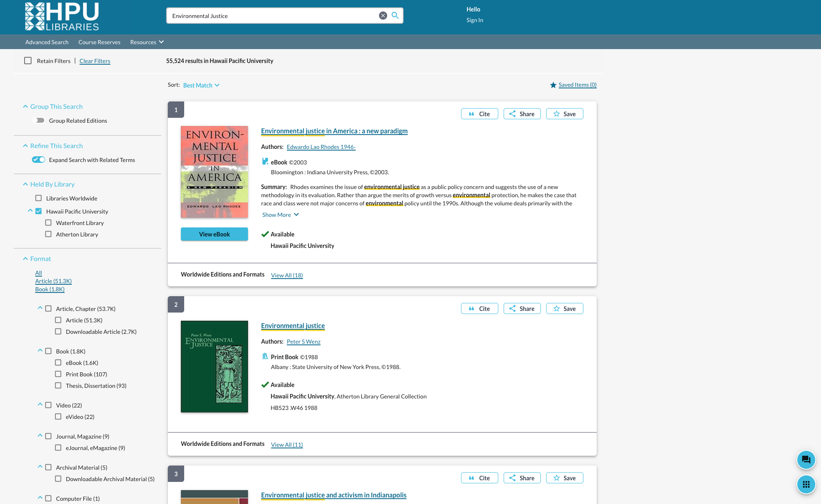This screenshot has height=504, width=821.
Task: Click Cite on result 1
Action: pos(479,114)
